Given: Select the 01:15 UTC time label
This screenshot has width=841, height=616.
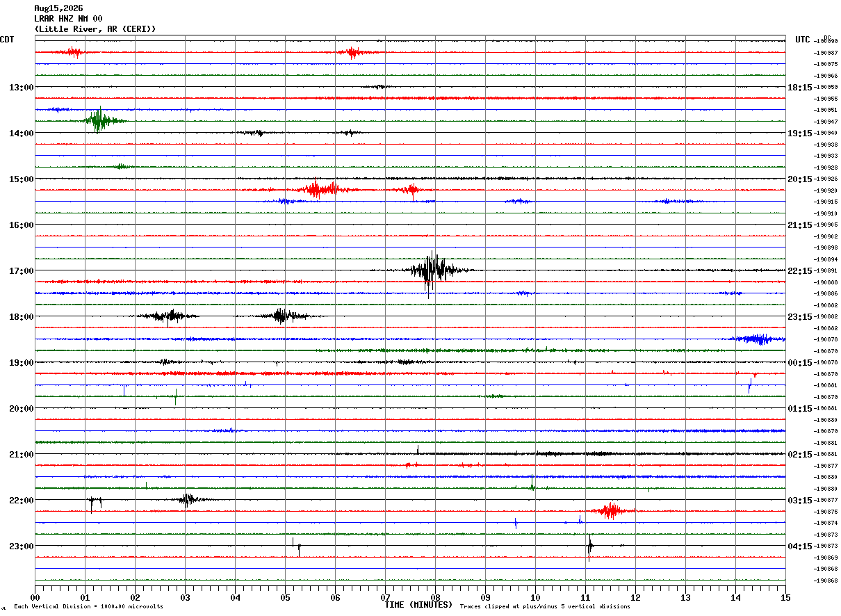Looking at the screenshot, I should [x=800, y=408].
